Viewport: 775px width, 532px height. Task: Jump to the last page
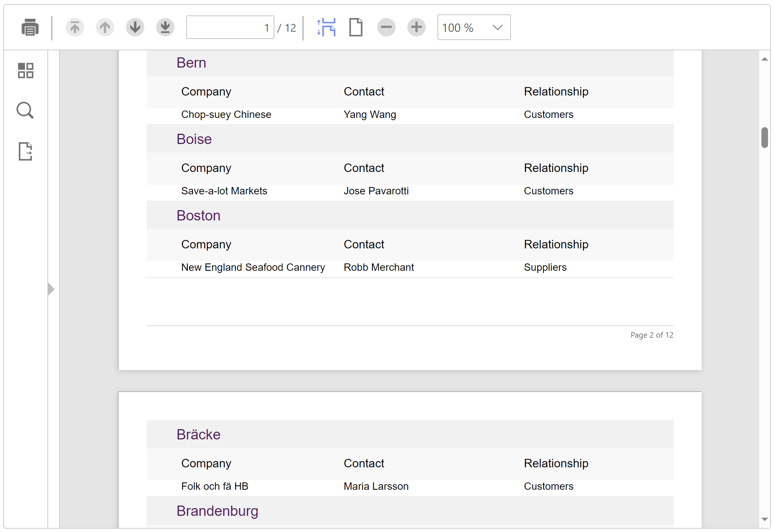click(165, 28)
